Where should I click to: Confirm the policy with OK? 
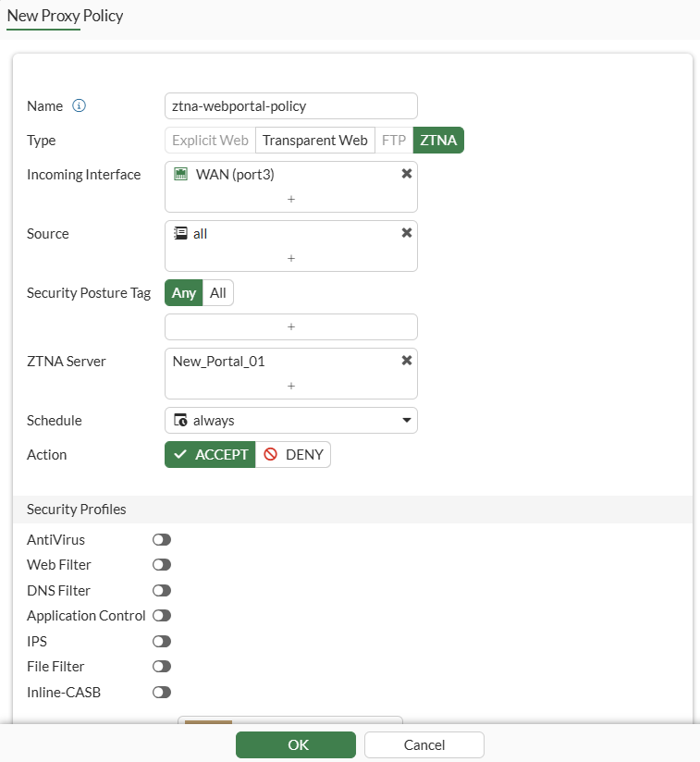pyautogui.click(x=296, y=744)
